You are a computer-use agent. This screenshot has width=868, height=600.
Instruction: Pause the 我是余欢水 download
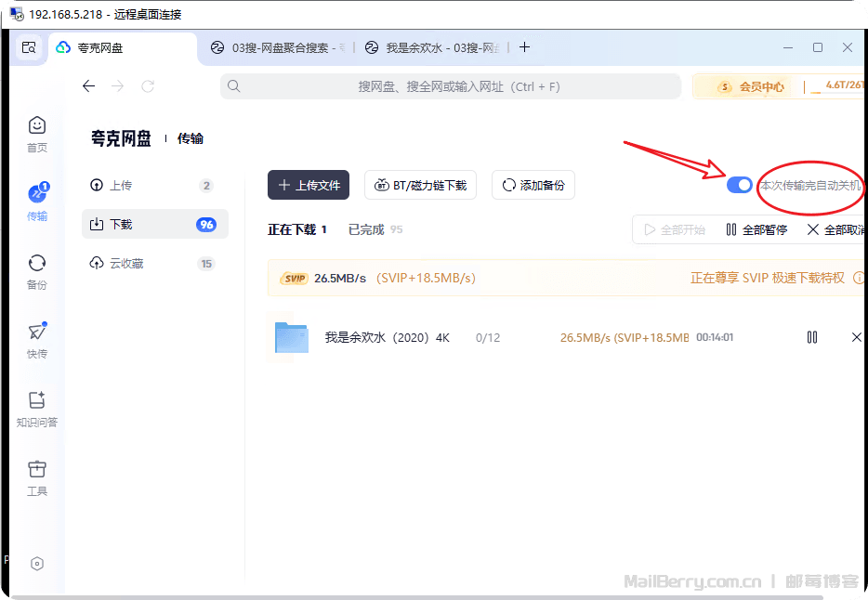coord(812,337)
